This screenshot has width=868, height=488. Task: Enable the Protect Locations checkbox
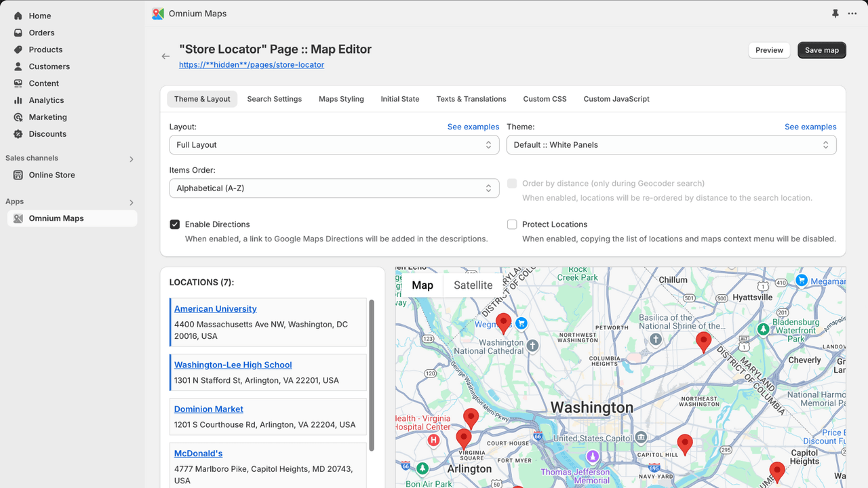512,224
